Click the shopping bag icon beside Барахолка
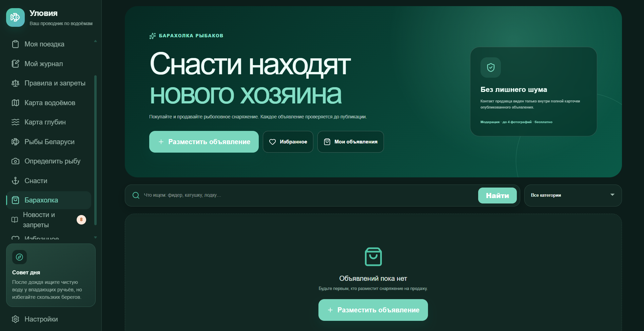This screenshot has width=644, height=331. click(x=15, y=200)
